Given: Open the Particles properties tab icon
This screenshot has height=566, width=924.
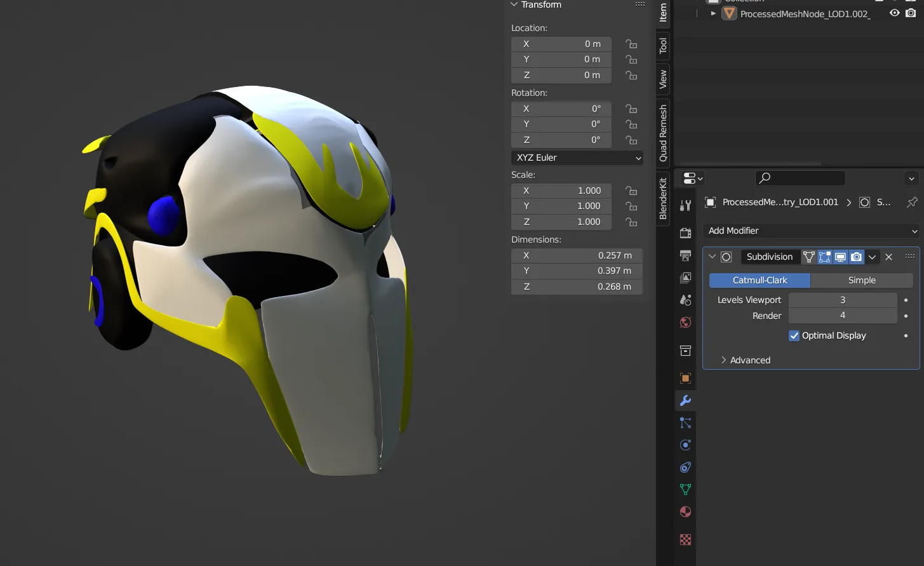Looking at the screenshot, I should click(x=685, y=422).
